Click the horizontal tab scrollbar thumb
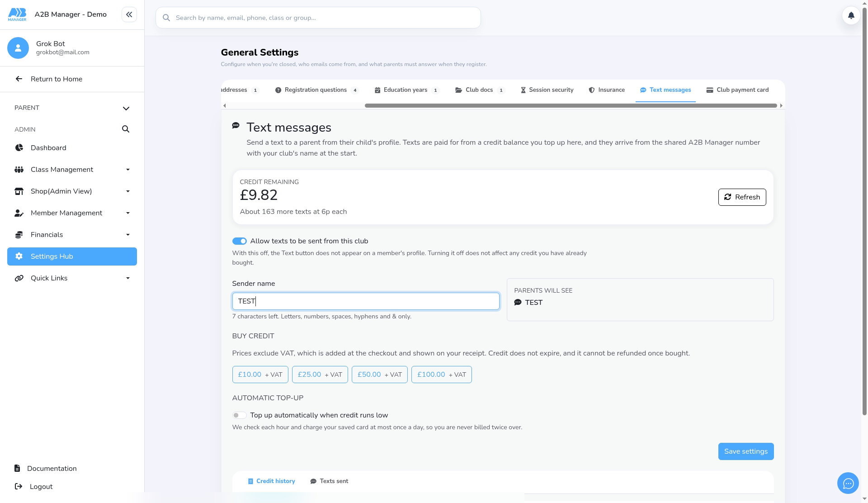The width and height of the screenshot is (868, 503). tap(571, 105)
